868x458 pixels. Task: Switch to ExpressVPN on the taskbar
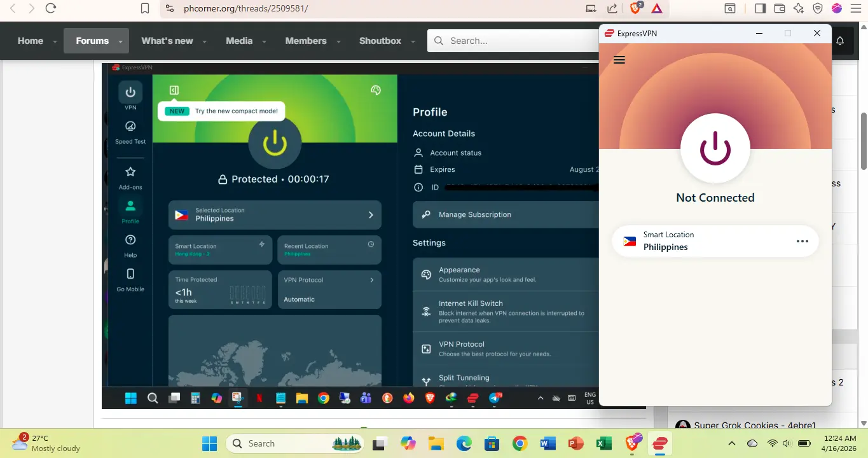[660, 443]
